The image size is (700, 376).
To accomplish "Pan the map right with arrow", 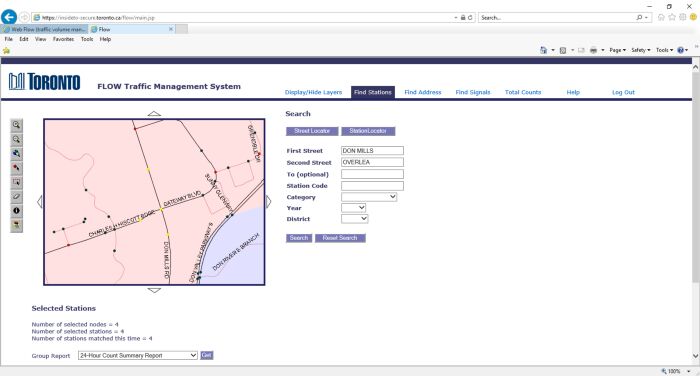I will [x=268, y=202].
